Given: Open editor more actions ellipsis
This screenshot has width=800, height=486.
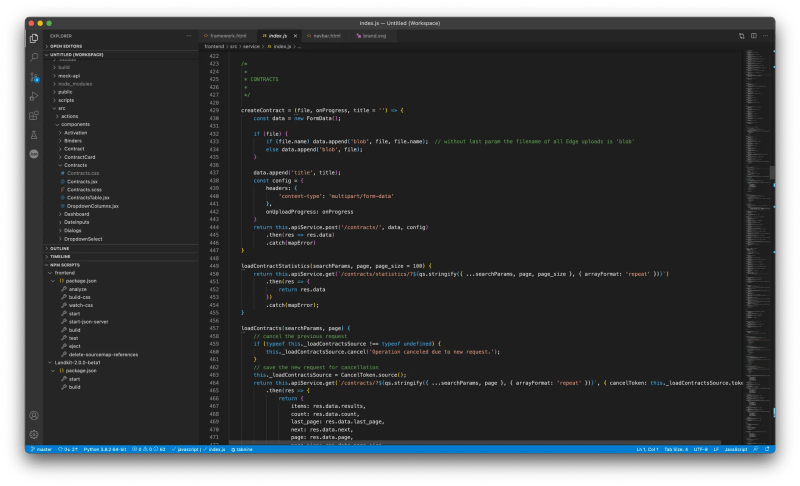Looking at the screenshot, I should (765, 36).
